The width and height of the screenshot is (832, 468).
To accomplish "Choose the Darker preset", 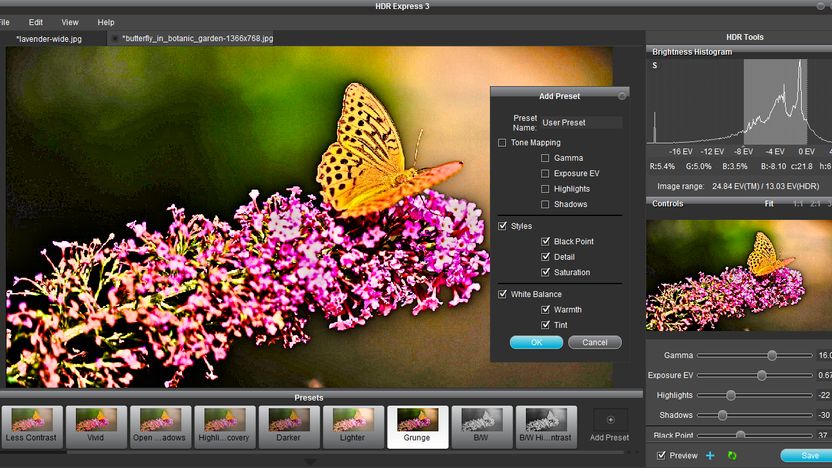I will [x=288, y=427].
